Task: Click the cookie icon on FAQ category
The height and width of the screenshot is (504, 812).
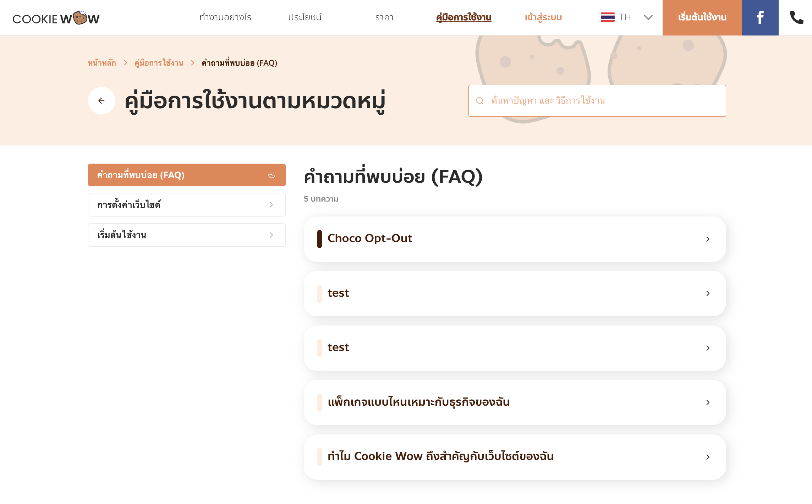Action: [271, 175]
